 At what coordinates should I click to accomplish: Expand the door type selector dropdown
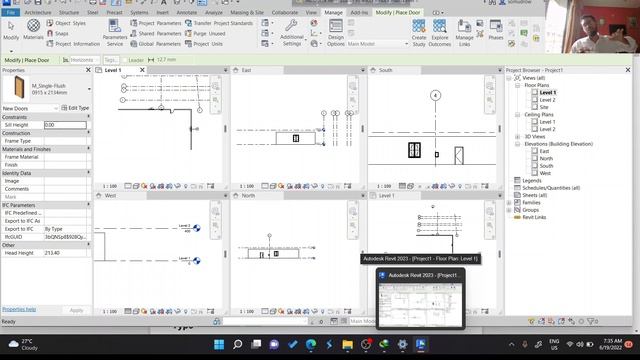click(89, 89)
